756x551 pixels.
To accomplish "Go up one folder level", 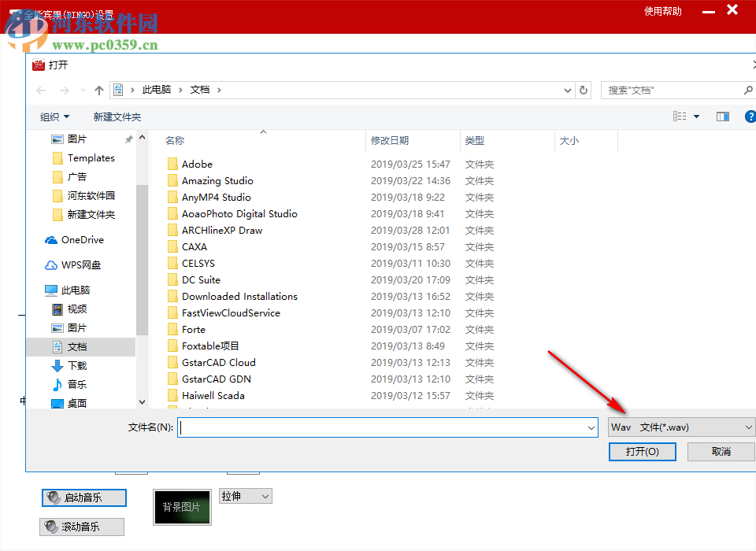I will [x=99, y=91].
